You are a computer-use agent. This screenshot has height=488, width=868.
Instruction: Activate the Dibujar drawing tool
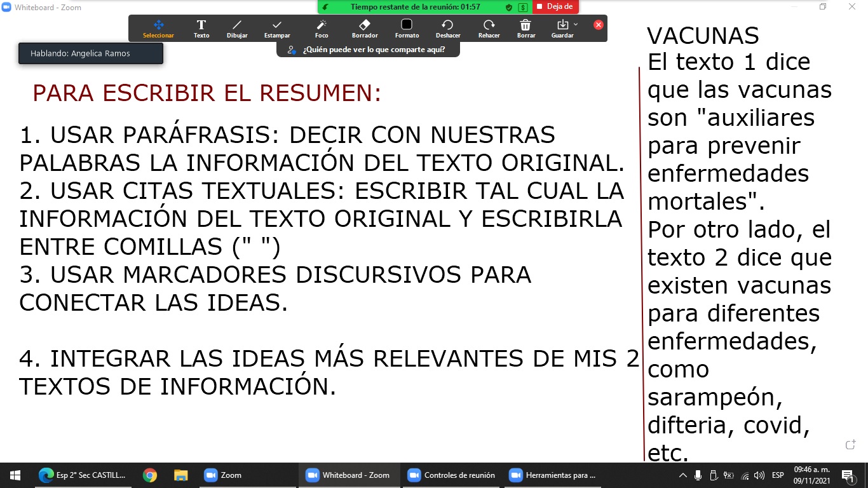[237, 28]
